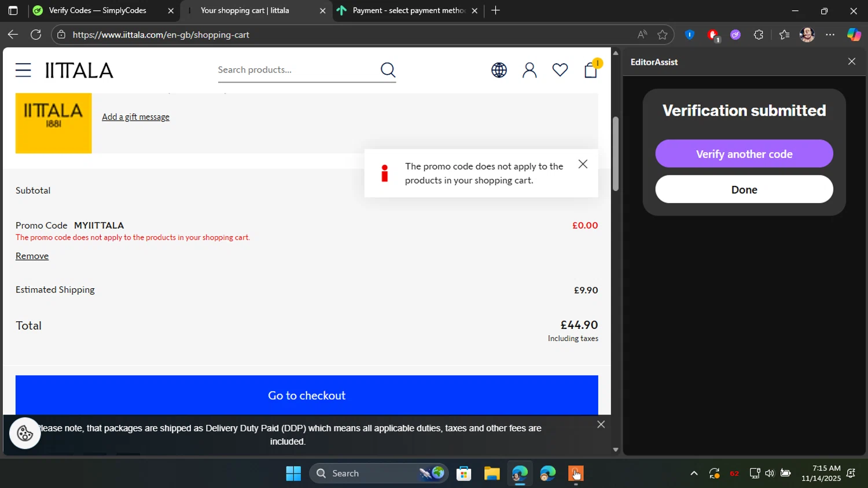View site information lock icon

[61, 35]
